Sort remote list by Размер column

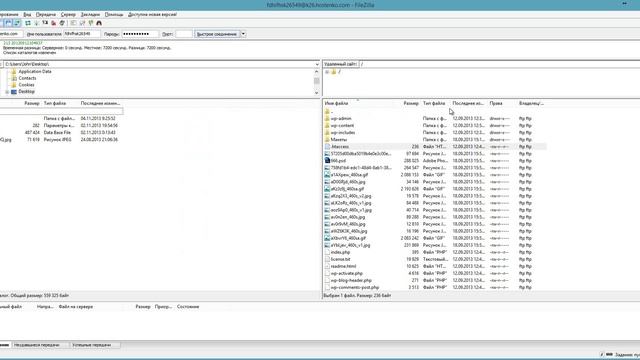[x=411, y=103]
